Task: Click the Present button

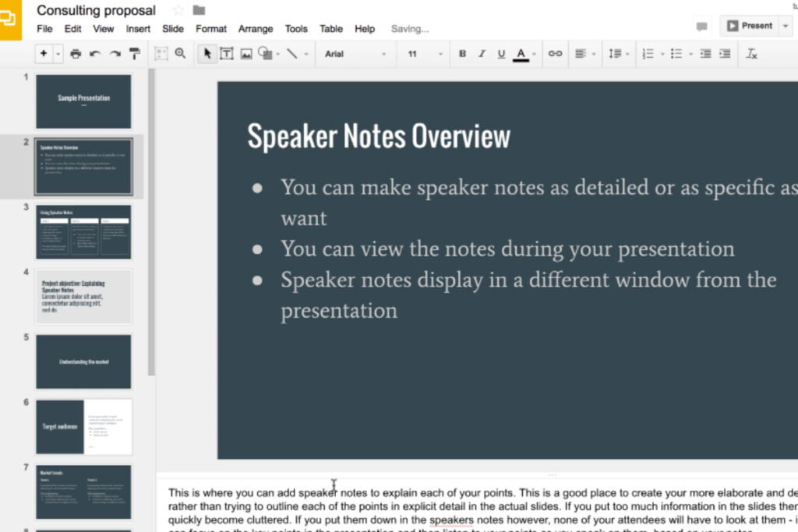Action: (749, 26)
